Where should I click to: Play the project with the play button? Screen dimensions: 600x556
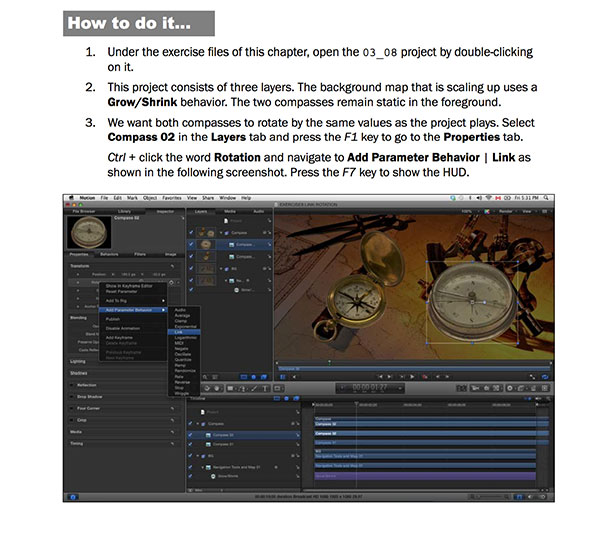tap(412, 377)
